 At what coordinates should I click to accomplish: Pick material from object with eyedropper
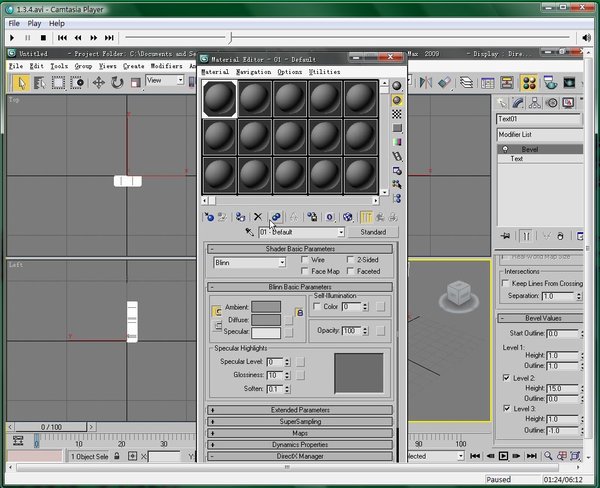pos(249,232)
